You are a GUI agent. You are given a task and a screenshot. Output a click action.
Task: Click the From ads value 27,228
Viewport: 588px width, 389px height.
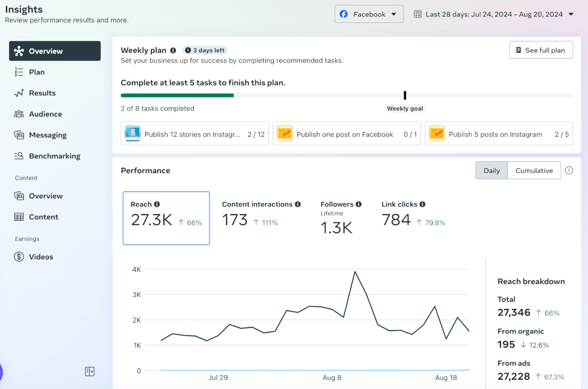click(513, 376)
